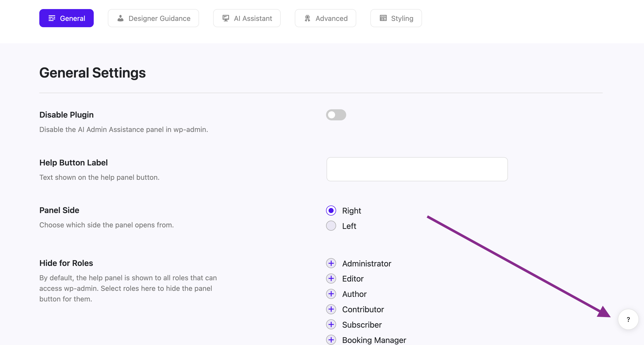Switch to the Designer Guidance tab
644x345 pixels.
click(153, 18)
